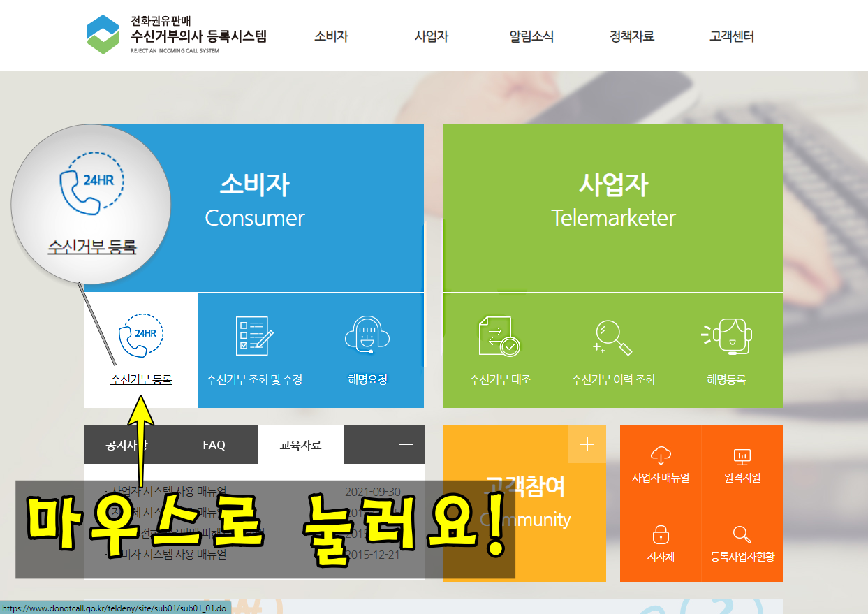Open 사업자 top navigation menu
The image size is (868, 614).
432,36
